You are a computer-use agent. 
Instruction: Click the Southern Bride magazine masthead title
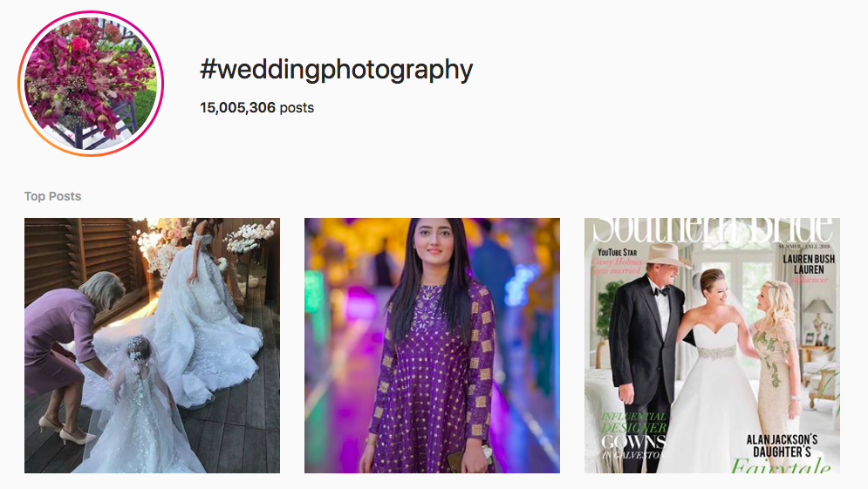713,228
